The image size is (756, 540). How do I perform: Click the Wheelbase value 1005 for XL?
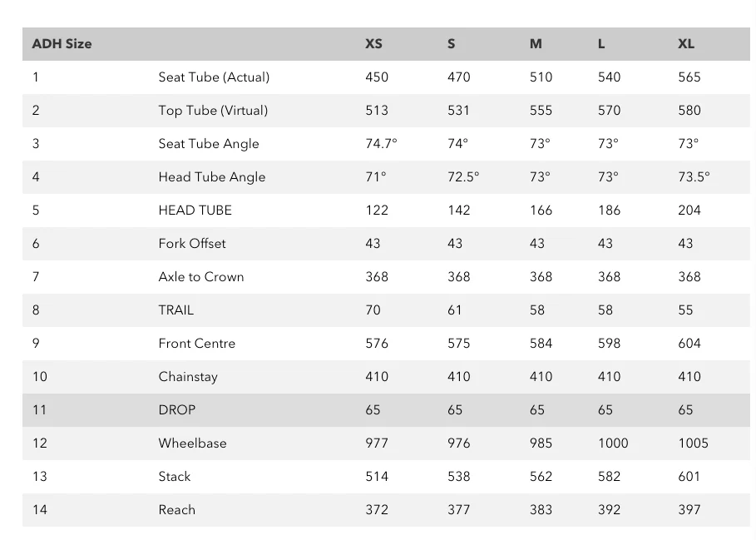[x=693, y=443]
